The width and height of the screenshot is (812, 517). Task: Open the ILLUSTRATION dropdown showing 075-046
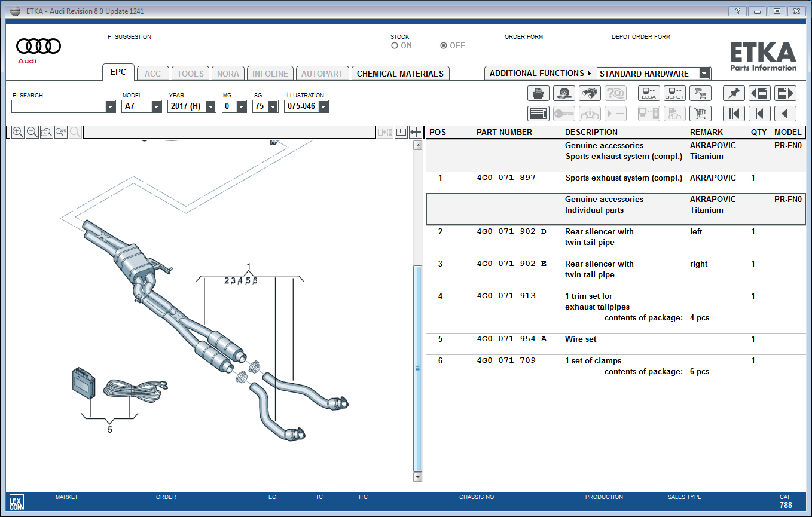pyautogui.click(x=323, y=106)
